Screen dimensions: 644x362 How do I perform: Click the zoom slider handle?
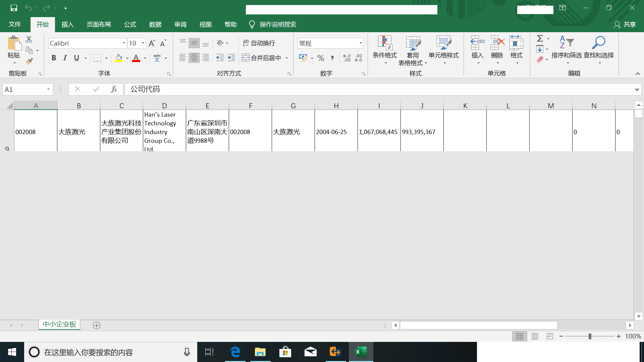pyautogui.click(x=590, y=336)
